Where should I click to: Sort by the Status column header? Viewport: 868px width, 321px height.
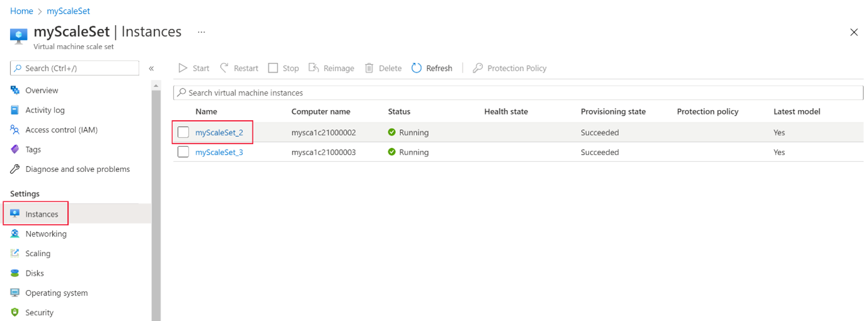pos(399,111)
